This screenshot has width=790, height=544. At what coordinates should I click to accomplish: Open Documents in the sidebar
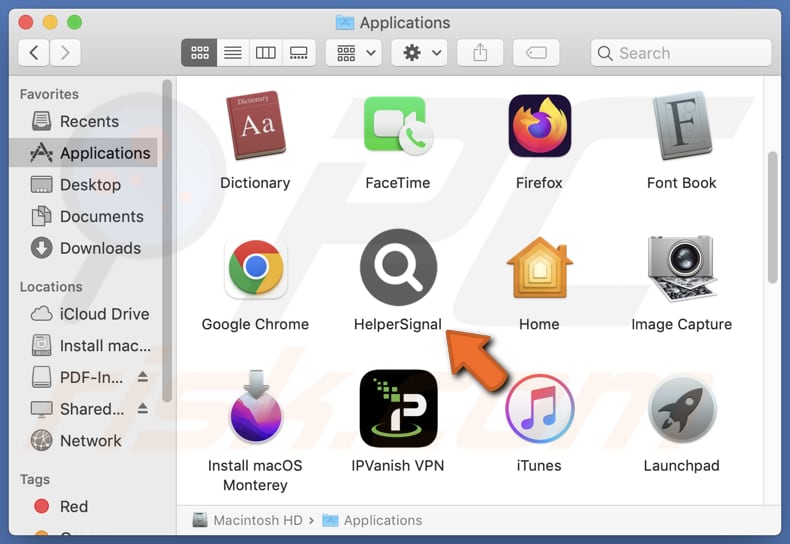pyautogui.click(x=83, y=217)
